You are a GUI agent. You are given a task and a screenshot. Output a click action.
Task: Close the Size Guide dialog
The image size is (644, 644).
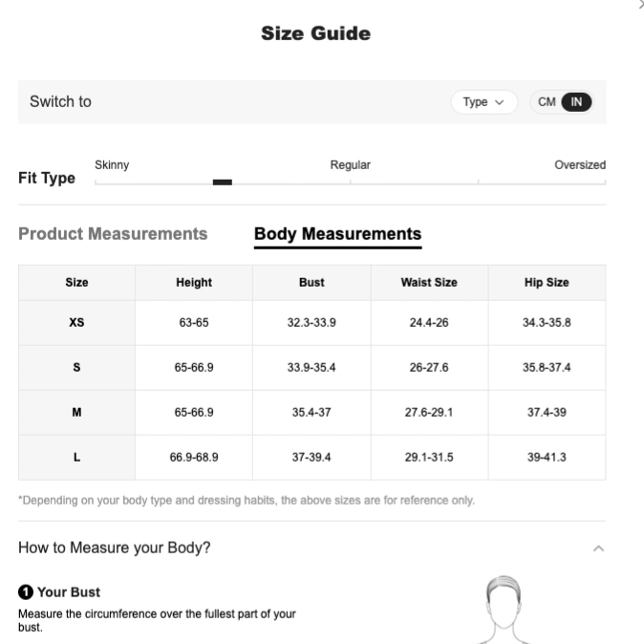(641, 4)
